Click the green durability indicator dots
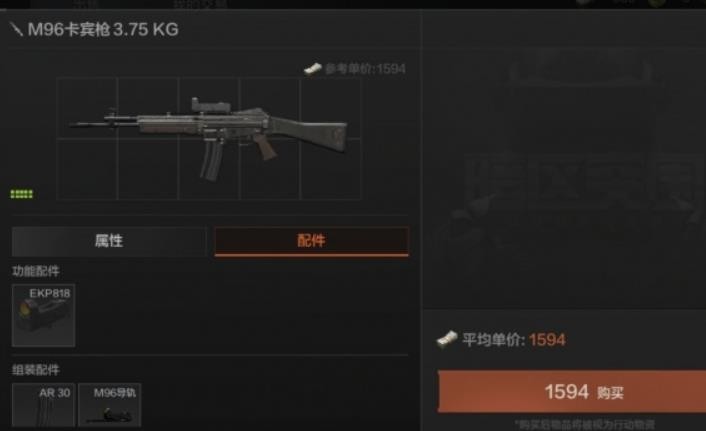706x431 pixels. (22, 194)
